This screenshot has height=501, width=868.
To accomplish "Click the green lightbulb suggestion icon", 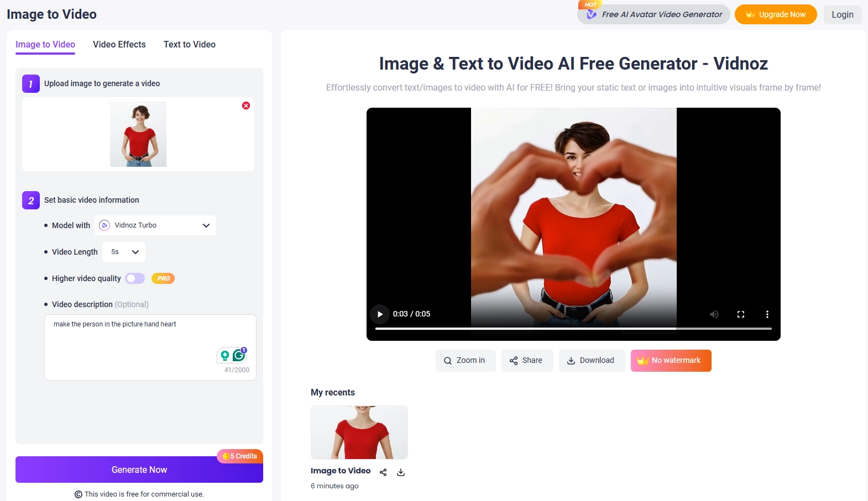I will click(225, 355).
